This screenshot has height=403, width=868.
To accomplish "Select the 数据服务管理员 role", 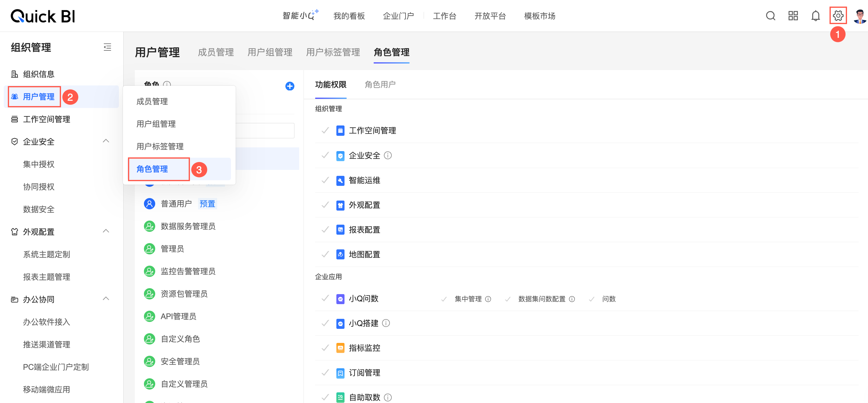I will [x=188, y=226].
